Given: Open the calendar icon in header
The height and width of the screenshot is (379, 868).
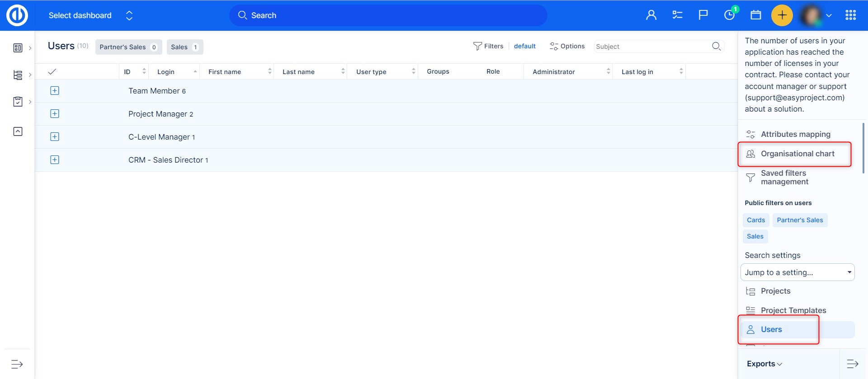Looking at the screenshot, I should tap(755, 15).
